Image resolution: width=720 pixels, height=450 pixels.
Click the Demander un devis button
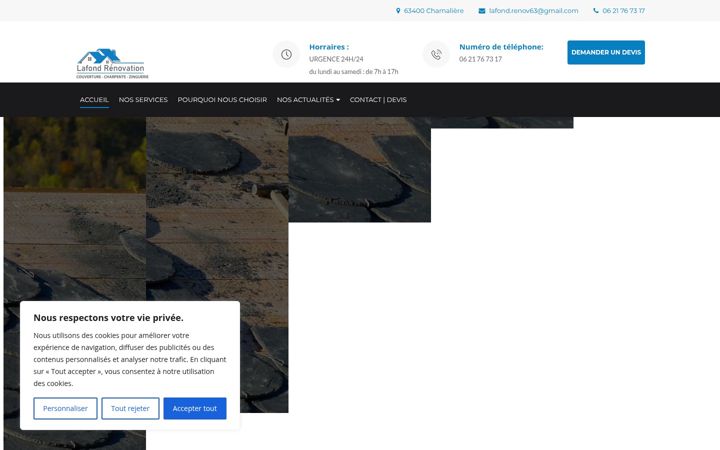[x=606, y=52]
